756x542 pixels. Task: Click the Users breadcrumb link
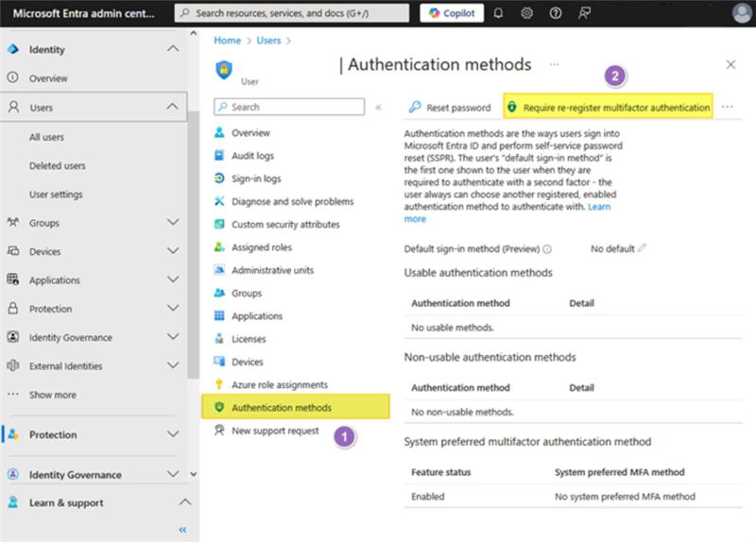tap(268, 41)
